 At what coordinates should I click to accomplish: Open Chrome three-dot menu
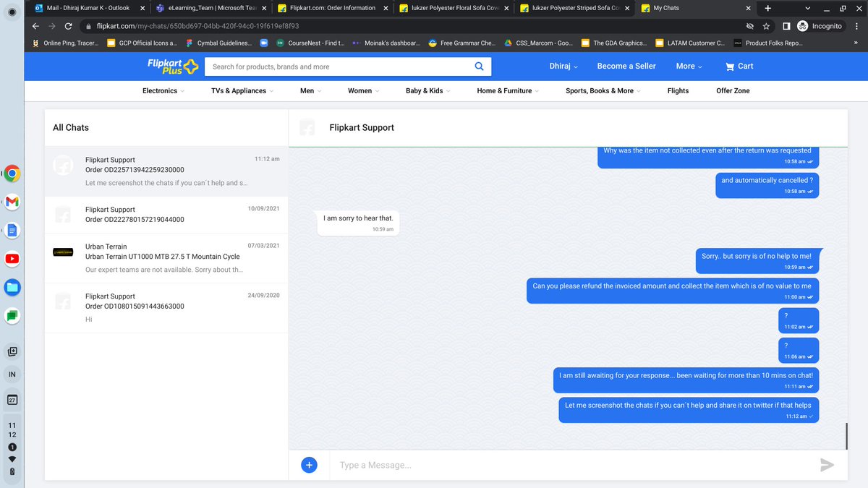(857, 26)
